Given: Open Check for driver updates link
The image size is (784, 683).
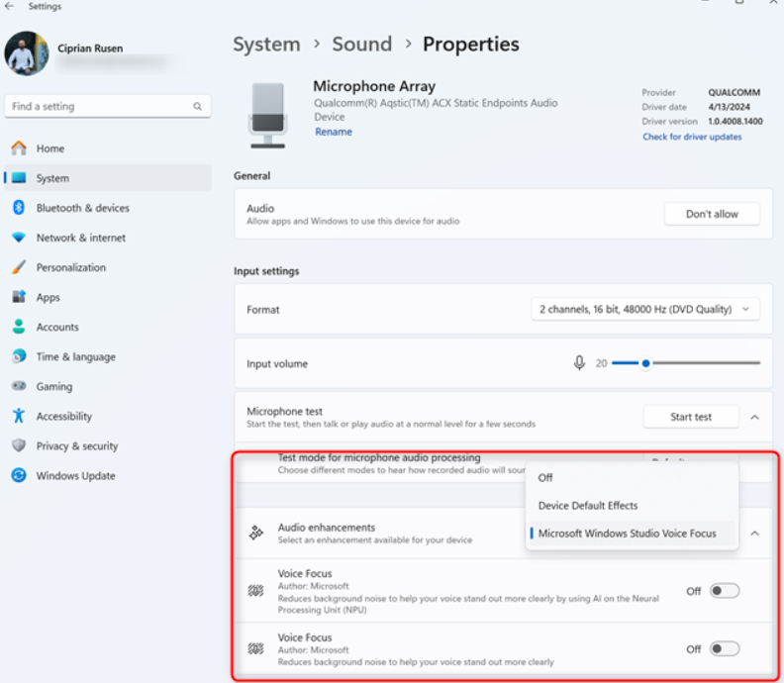Looking at the screenshot, I should (x=692, y=137).
